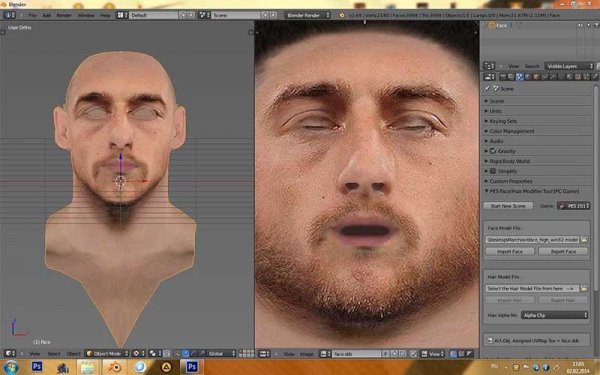600x375 pixels.
Task: Open the screen layout browse icon
Action: [x=122, y=15]
